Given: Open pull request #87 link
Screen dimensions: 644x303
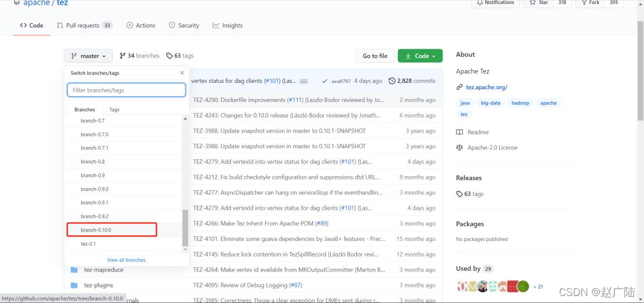Looking at the screenshot, I should (x=296, y=285).
